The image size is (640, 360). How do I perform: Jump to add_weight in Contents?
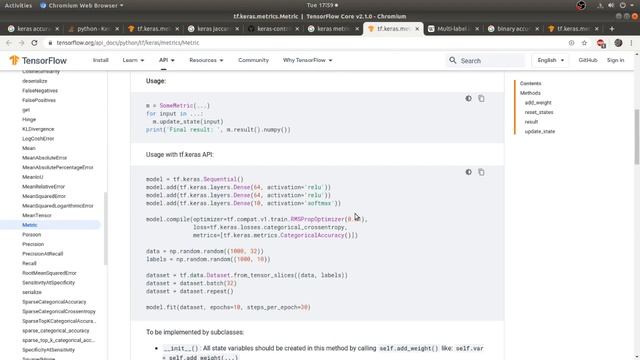pos(538,102)
